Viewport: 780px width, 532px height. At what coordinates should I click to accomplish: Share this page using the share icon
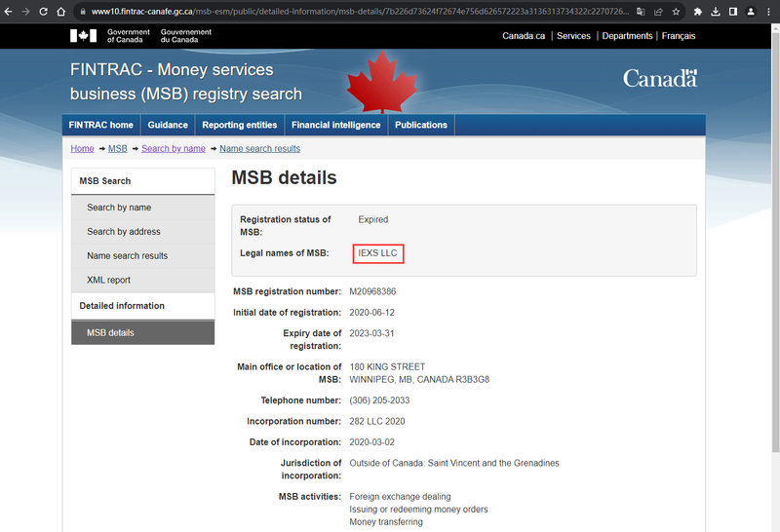(x=658, y=12)
